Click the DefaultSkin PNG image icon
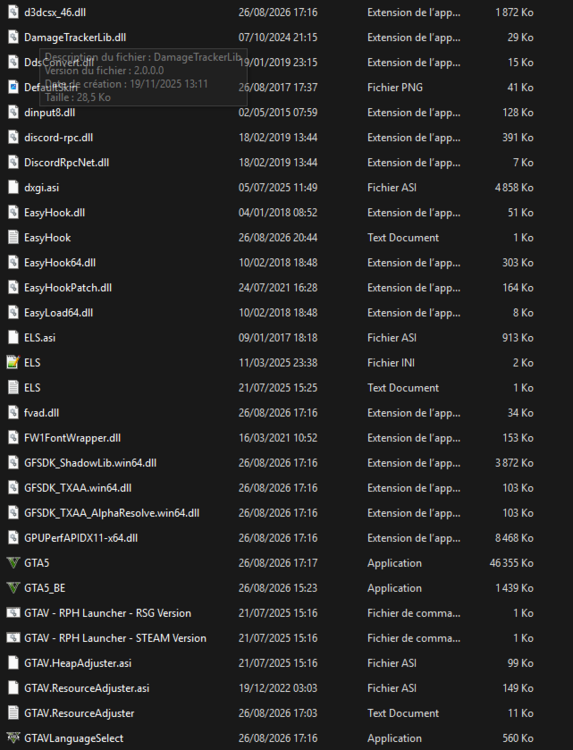The width and height of the screenshot is (573, 750). pyautogui.click(x=13, y=88)
